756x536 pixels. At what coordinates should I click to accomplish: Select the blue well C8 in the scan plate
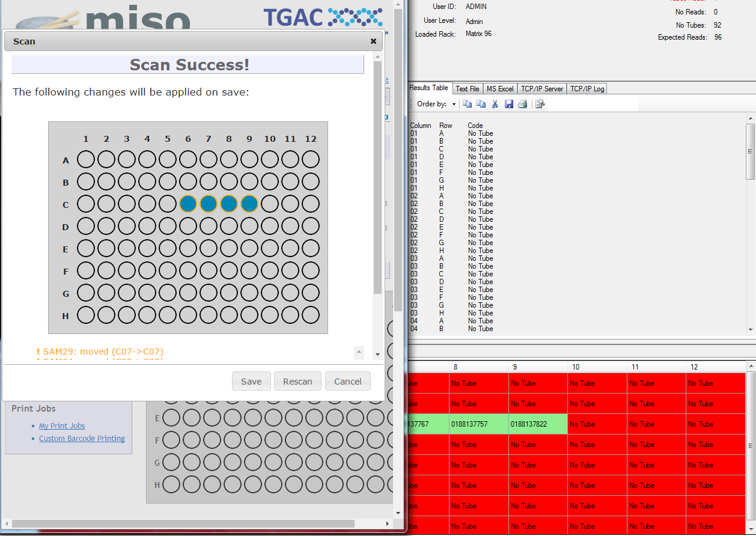[x=229, y=204]
